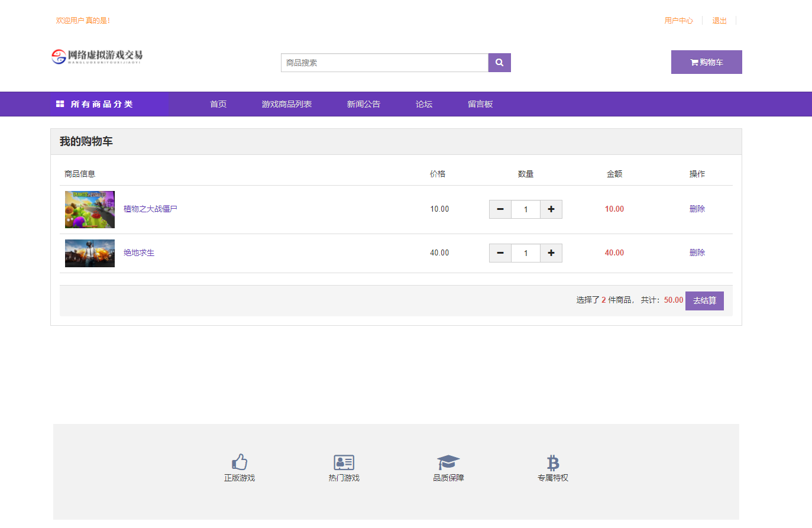The image size is (812, 528).
Task: Open 游戏商品列表 in the navigation bar
Action: (287, 104)
